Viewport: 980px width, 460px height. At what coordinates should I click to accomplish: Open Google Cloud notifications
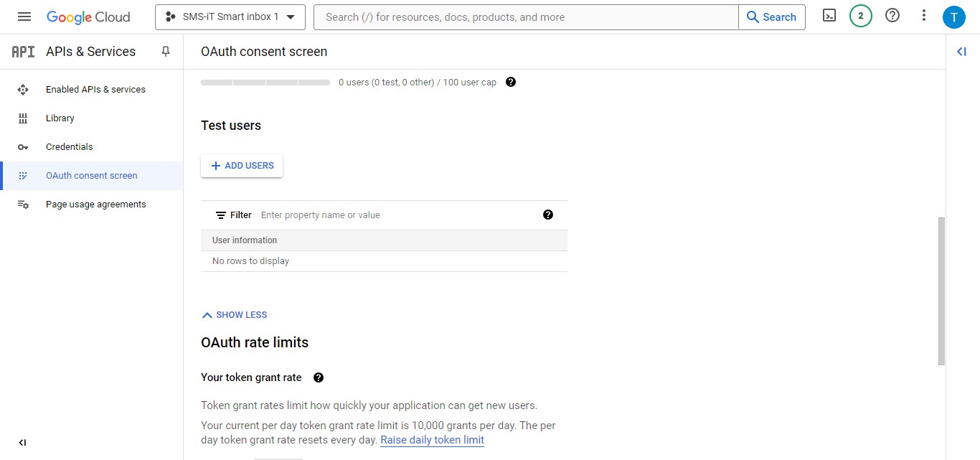pyautogui.click(x=860, y=15)
